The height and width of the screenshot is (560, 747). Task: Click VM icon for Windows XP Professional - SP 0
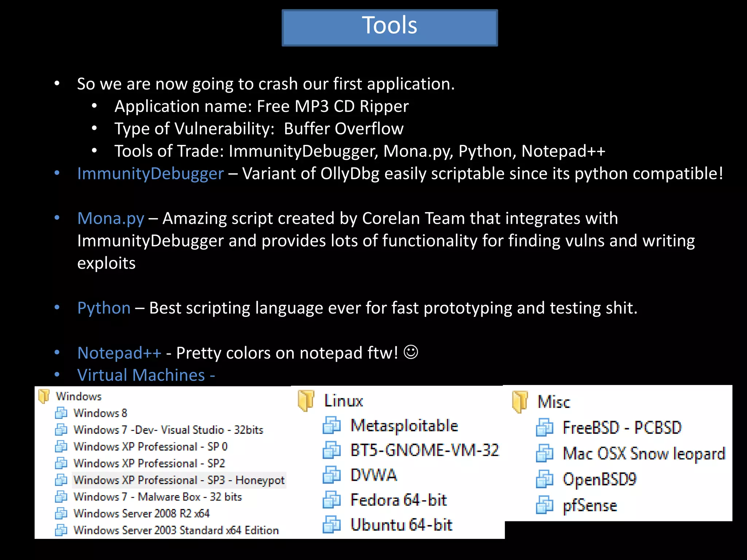(x=61, y=446)
